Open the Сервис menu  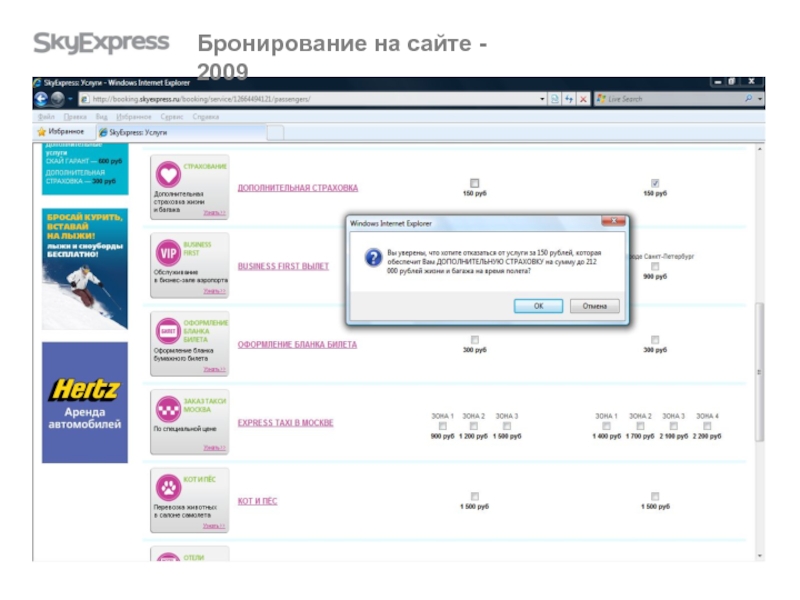click(171, 117)
